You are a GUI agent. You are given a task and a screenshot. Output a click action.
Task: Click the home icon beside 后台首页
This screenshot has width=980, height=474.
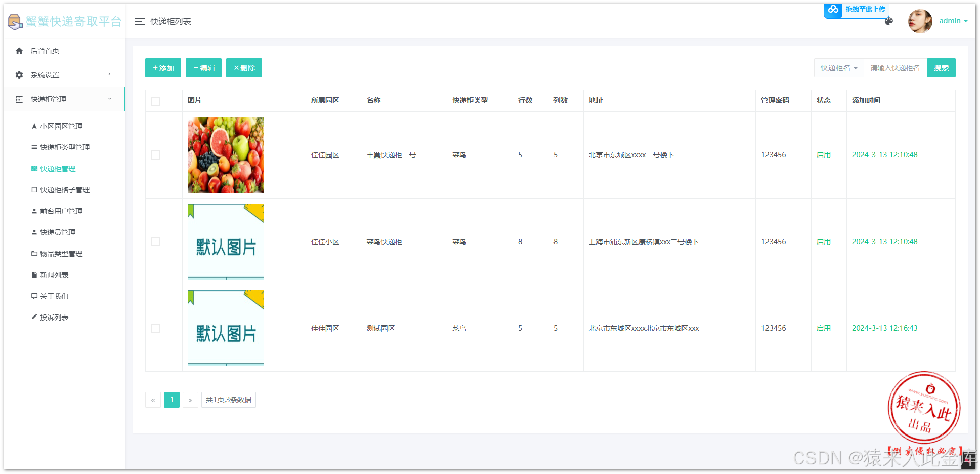19,51
